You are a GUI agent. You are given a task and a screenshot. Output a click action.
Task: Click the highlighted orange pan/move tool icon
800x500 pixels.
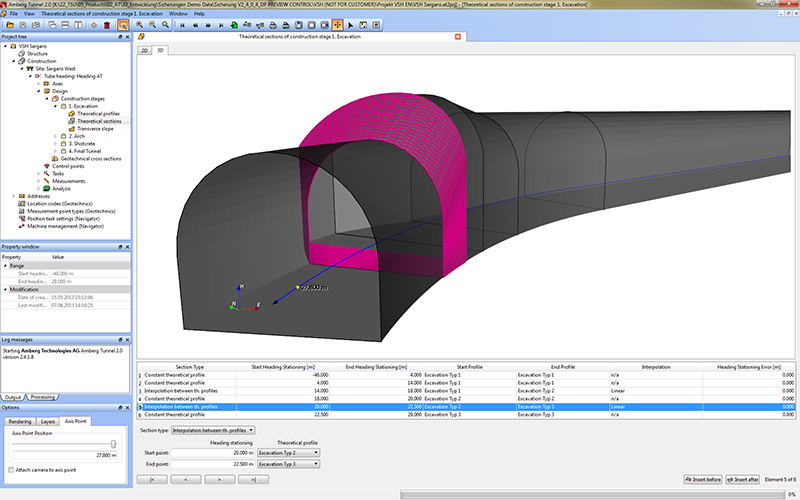(337, 25)
